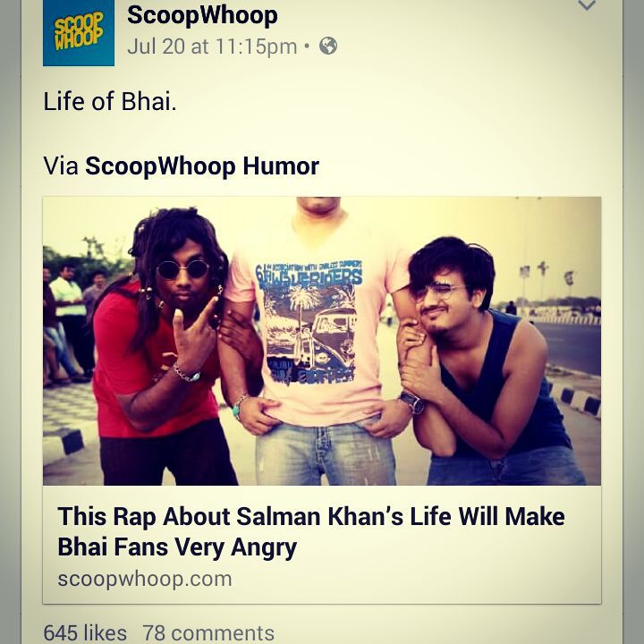Click the public globe privacy icon
Viewport: 644px width, 644px height.
(328, 46)
